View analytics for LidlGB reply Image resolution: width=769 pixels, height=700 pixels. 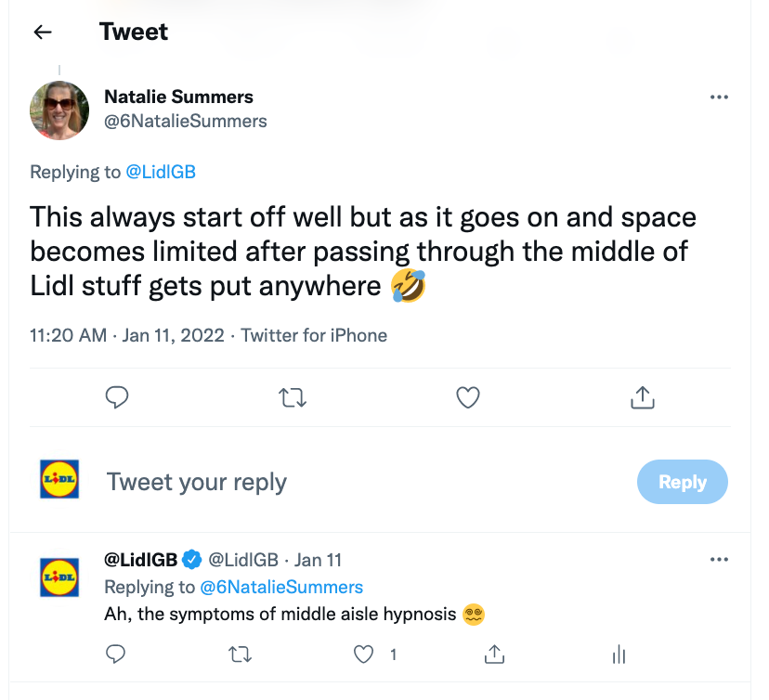coord(619,655)
